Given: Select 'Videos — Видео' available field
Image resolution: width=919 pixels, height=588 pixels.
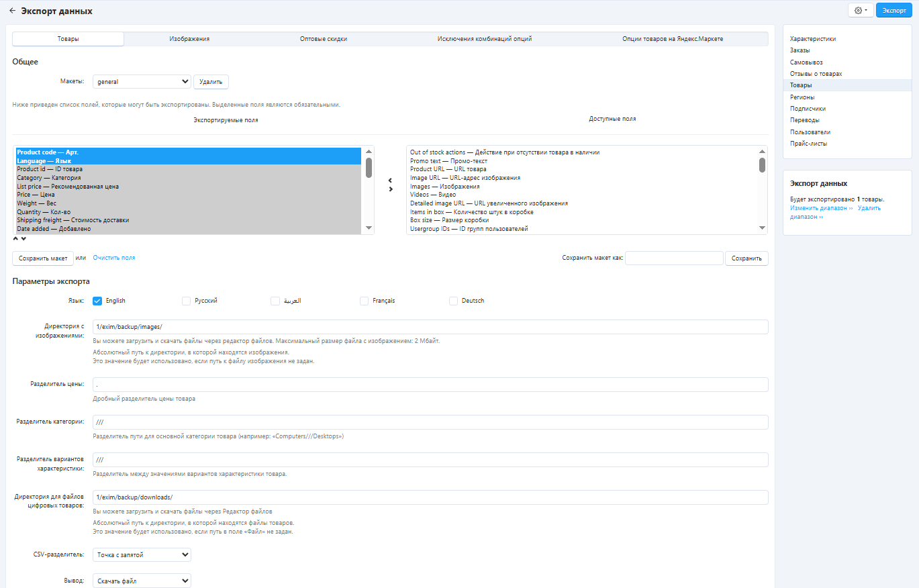Looking at the screenshot, I should tap(582, 195).
